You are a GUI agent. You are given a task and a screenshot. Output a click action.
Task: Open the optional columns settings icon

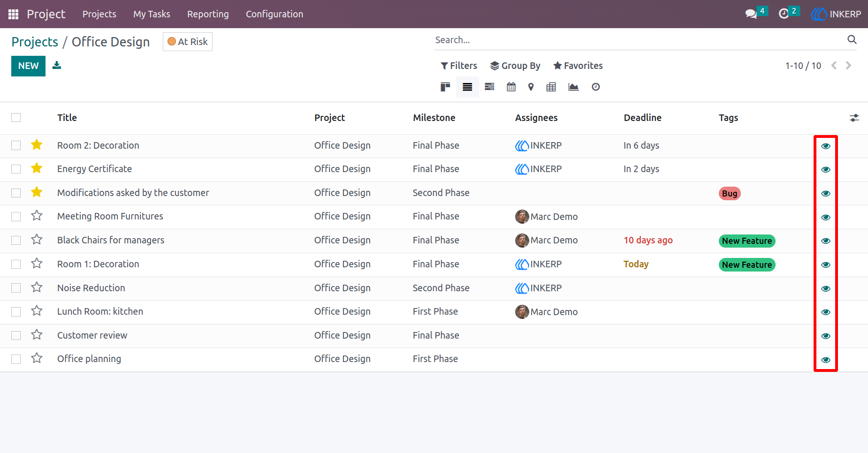click(854, 118)
